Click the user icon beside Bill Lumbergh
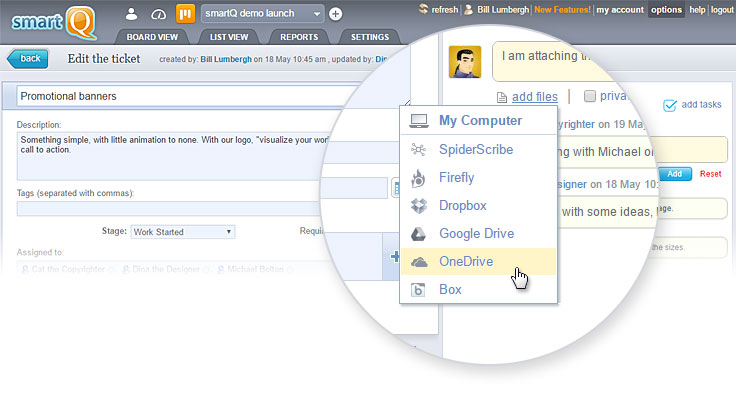This screenshot has width=736, height=406. pyautogui.click(x=468, y=9)
